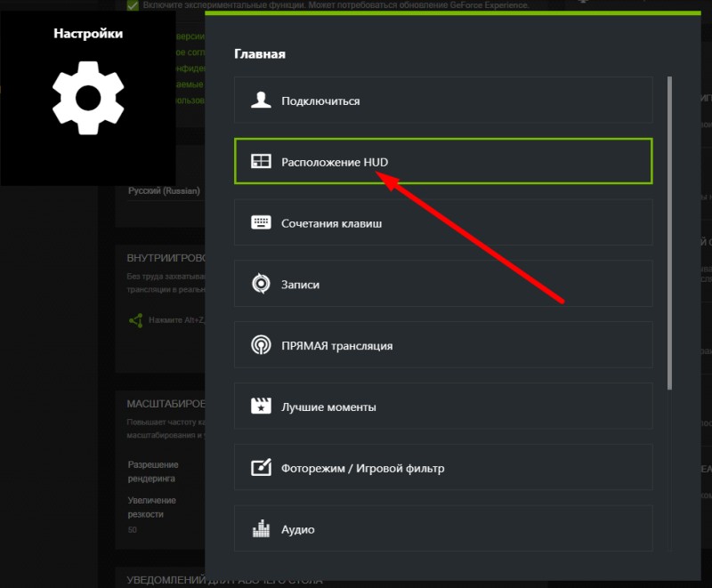Click the Увеличение резкости label
Viewport: 712px width, 588px height.
[151, 507]
